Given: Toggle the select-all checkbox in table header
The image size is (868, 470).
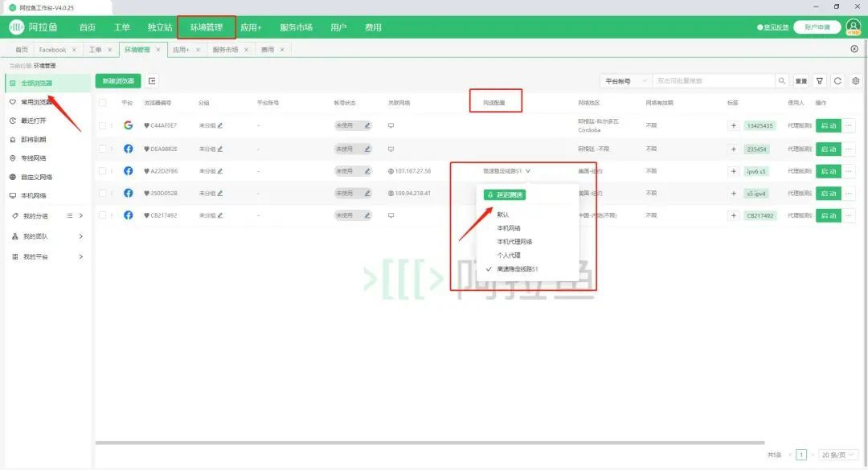Looking at the screenshot, I should coord(102,103).
